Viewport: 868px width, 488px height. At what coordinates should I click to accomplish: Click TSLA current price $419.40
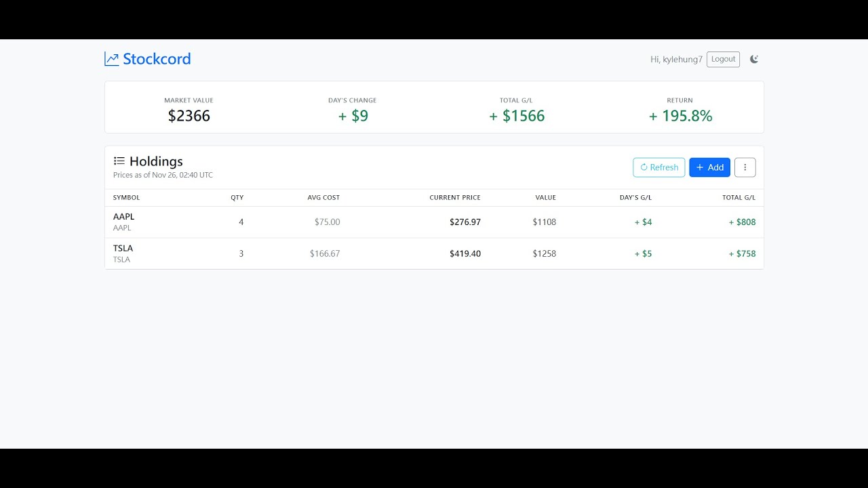click(465, 253)
